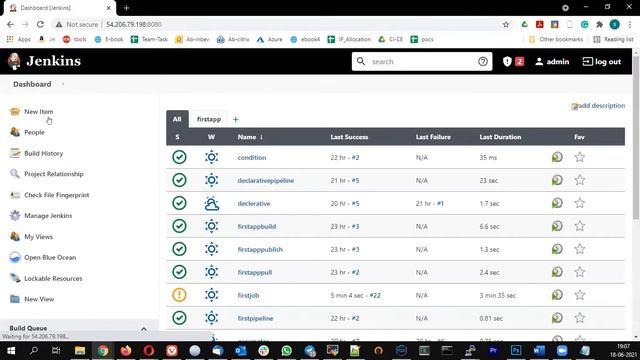Favorite the condition job star
The image size is (640, 360).
pyautogui.click(x=580, y=157)
